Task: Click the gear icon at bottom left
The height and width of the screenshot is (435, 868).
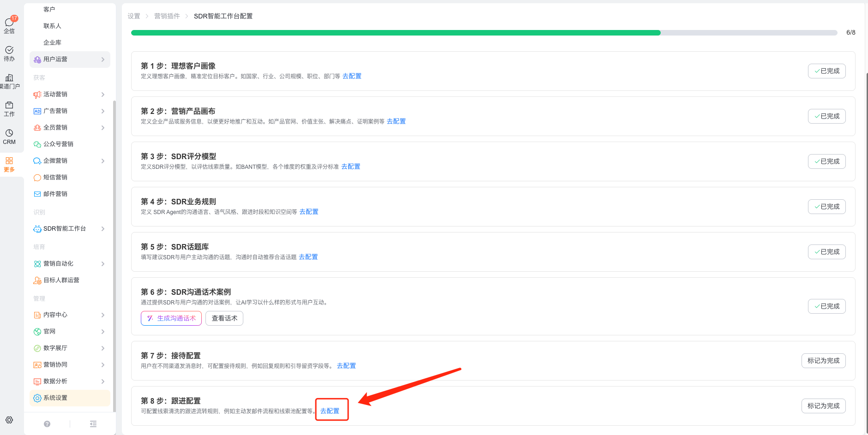Action: (9, 420)
